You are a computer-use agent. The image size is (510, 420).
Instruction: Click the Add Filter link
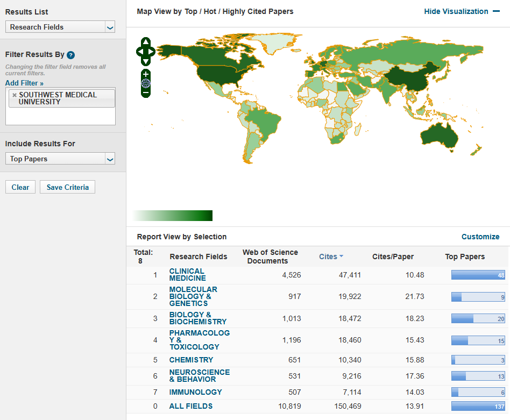coord(24,83)
